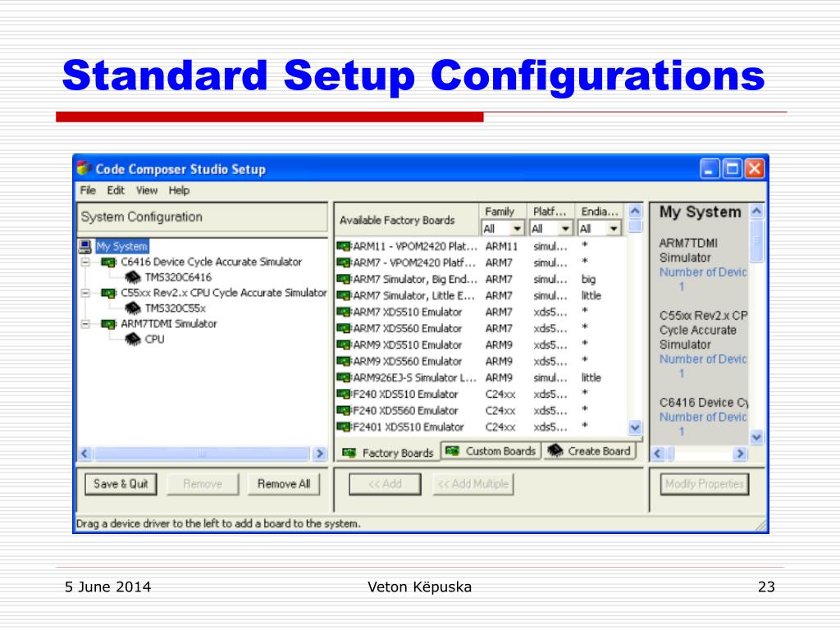
Task: Click the F2401 XDS510 Emulator board icon
Action: (344, 427)
